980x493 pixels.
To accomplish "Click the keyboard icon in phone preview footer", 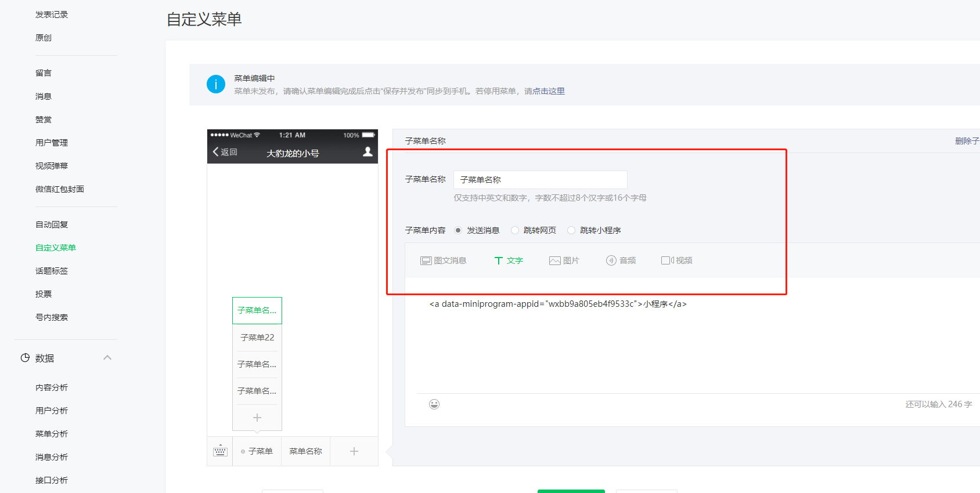I will click(220, 451).
